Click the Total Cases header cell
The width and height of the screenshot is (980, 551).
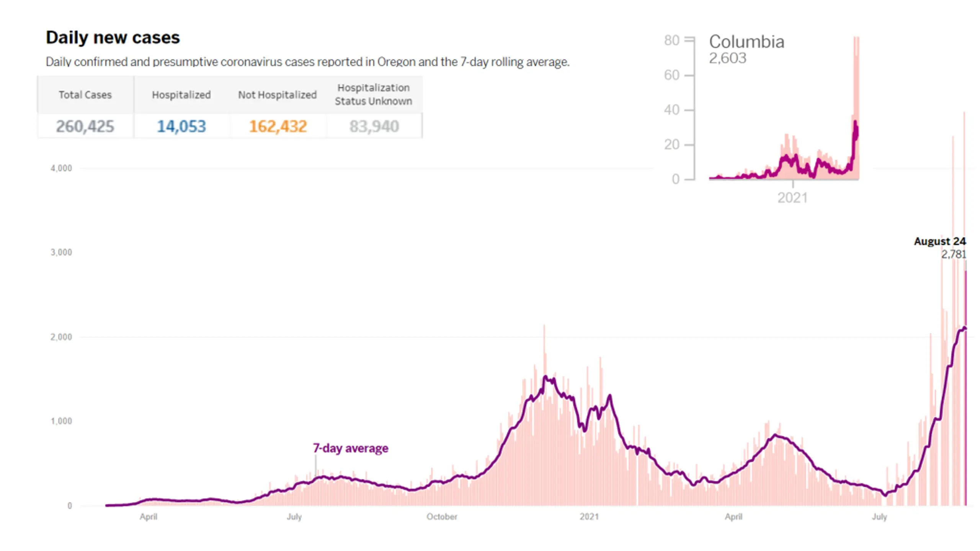click(85, 95)
